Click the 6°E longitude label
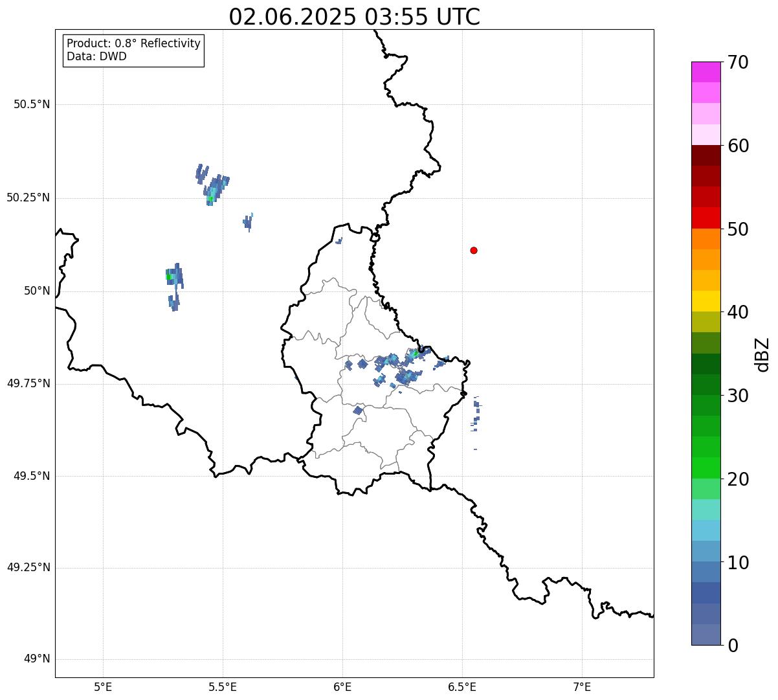The width and height of the screenshot is (778, 700). (x=342, y=686)
